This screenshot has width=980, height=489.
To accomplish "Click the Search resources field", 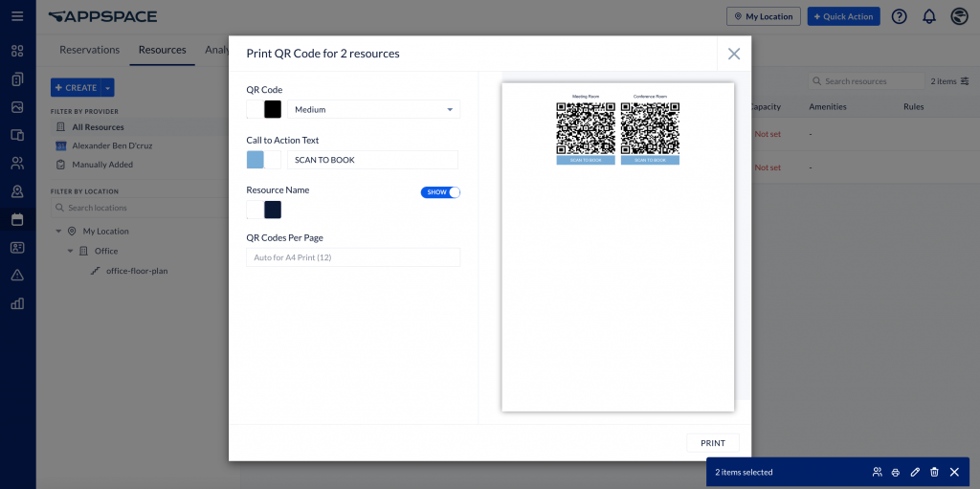I will point(866,81).
